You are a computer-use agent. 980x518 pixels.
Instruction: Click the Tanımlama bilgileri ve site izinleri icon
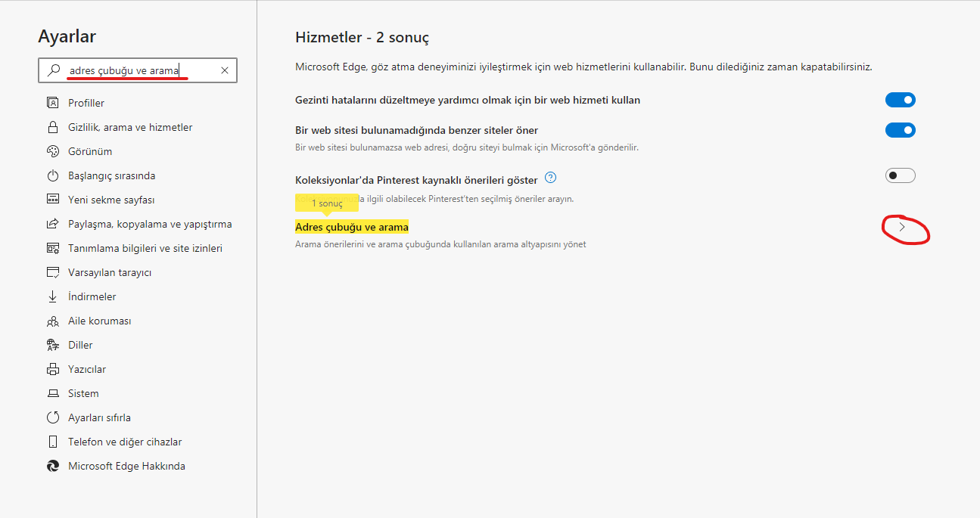pyautogui.click(x=53, y=248)
